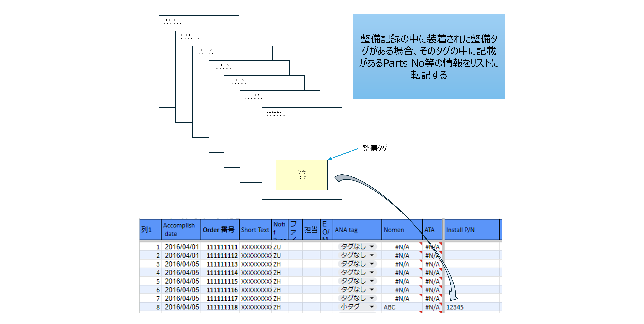This screenshot has height=324, width=644.
Task: Click the Install P/N column header
Action: pos(460,230)
